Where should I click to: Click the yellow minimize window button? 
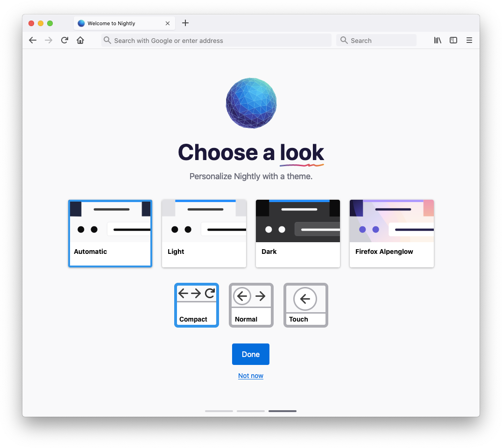pyautogui.click(x=41, y=23)
